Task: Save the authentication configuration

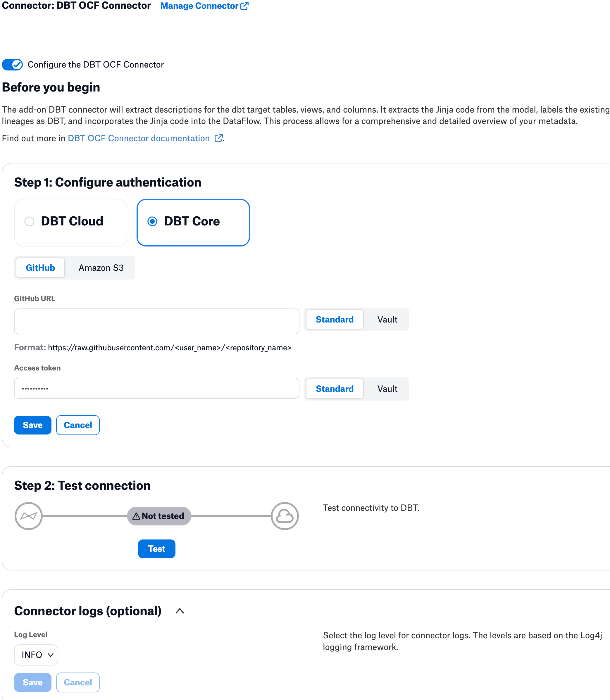Action: [x=33, y=425]
